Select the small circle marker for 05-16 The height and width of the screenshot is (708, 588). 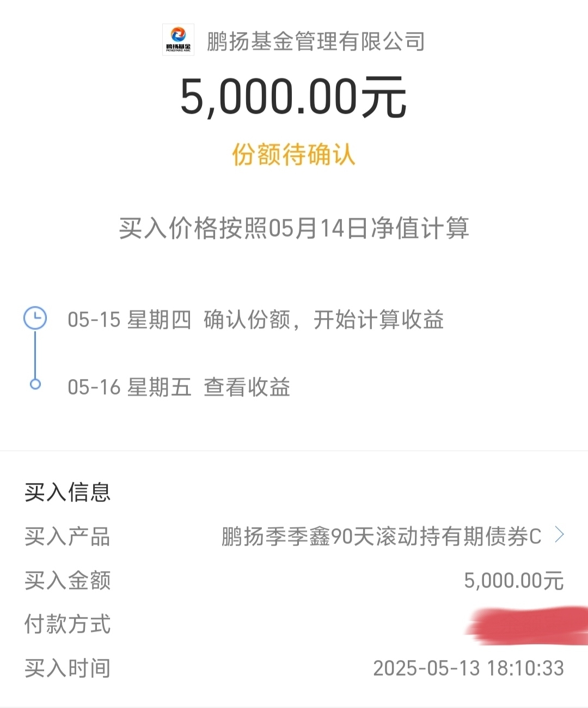pyautogui.click(x=35, y=384)
